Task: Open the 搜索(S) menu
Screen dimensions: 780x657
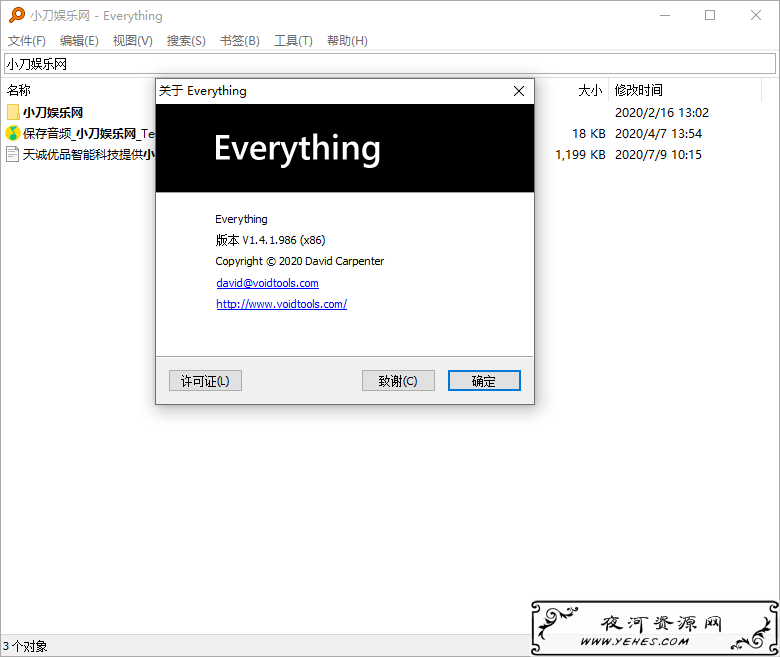Action: tap(186, 41)
